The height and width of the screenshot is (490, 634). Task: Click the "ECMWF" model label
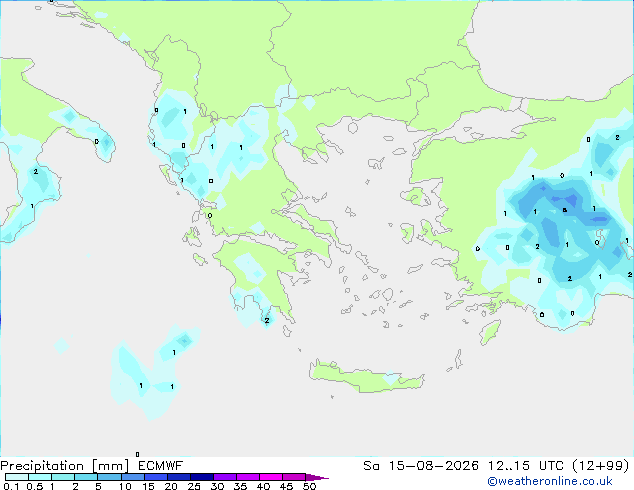click(161, 466)
